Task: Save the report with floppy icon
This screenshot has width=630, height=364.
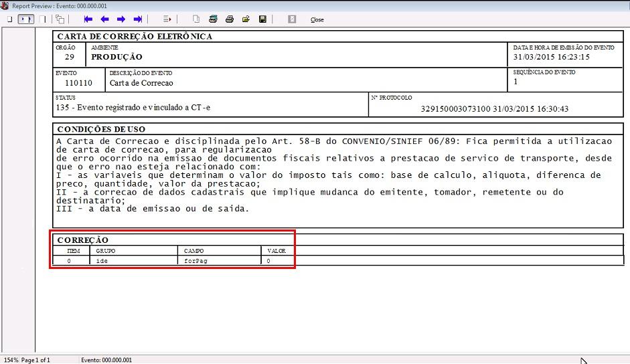Action: 262,19
